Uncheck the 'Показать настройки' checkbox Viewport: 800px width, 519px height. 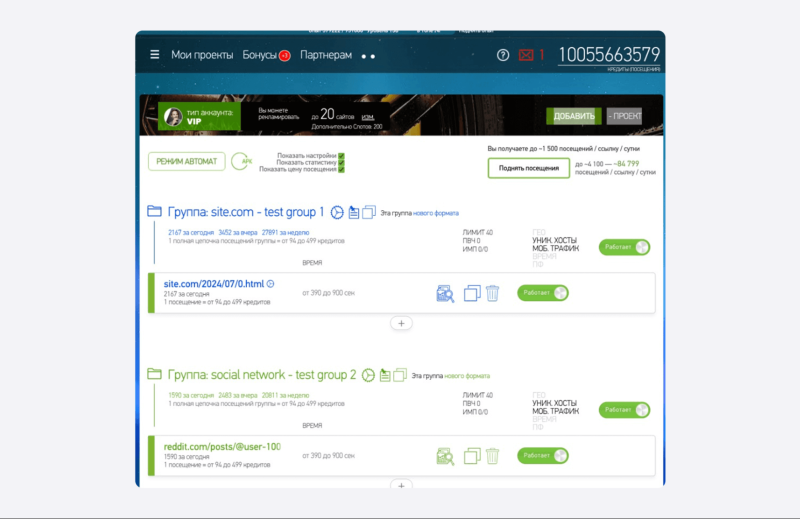coord(341,156)
